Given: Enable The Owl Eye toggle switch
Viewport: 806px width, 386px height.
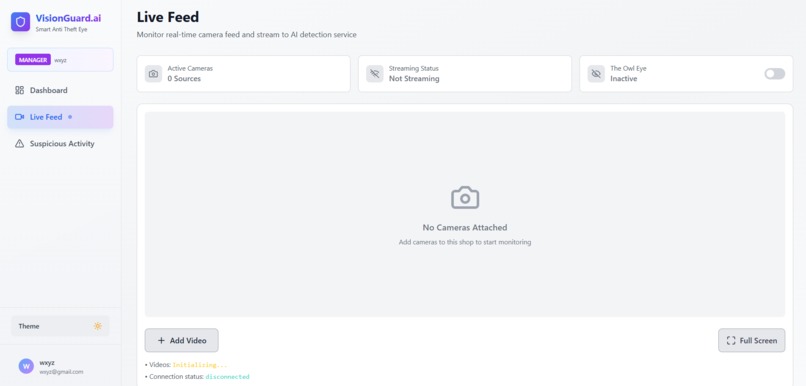Looking at the screenshot, I should (775, 74).
